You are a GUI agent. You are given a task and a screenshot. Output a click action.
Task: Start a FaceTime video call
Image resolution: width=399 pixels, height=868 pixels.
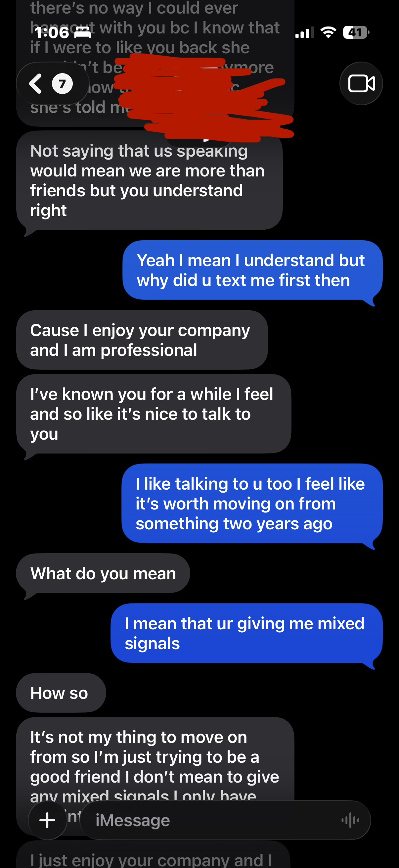coord(361,83)
